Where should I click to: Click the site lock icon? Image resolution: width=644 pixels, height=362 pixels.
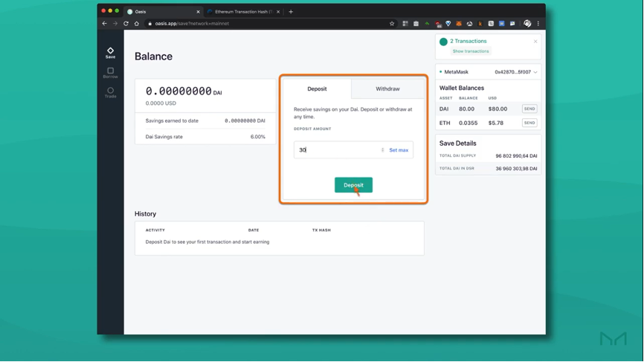click(x=150, y=23)
